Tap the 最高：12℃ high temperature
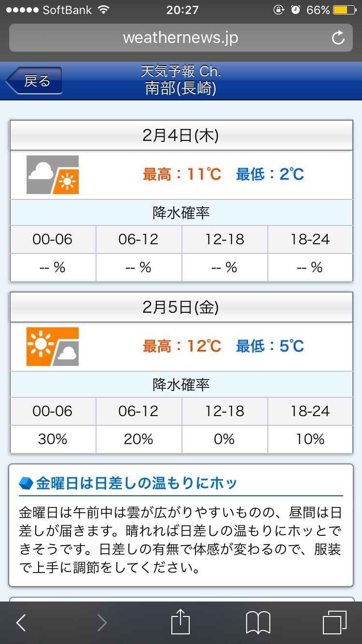 click(182, 347)
